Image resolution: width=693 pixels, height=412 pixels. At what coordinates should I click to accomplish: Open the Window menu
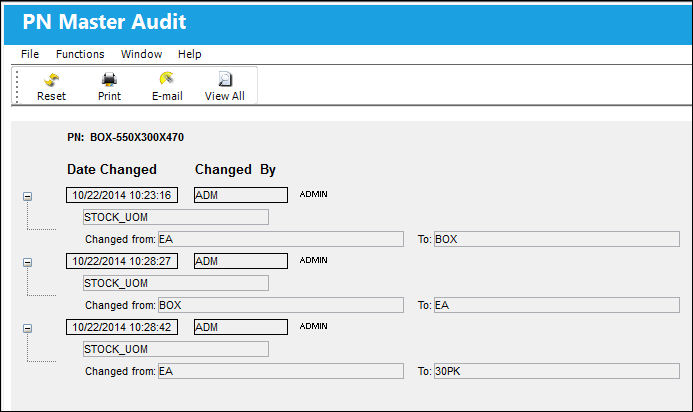(141, 54)
